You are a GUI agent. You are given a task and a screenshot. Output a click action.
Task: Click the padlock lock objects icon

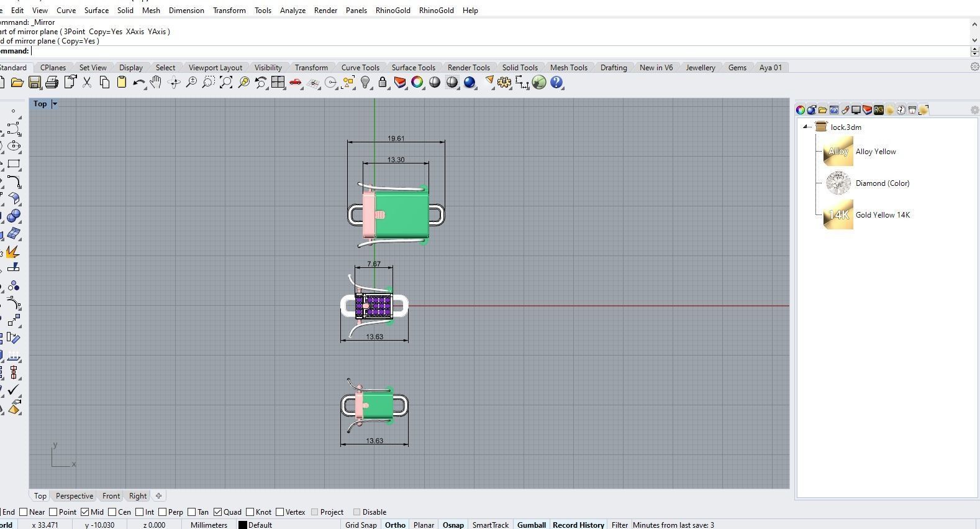[x=383, y=83]
